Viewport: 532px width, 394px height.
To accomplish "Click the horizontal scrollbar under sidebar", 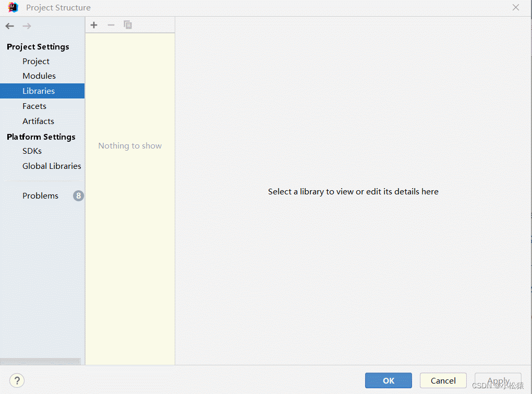I will point(40,361).
